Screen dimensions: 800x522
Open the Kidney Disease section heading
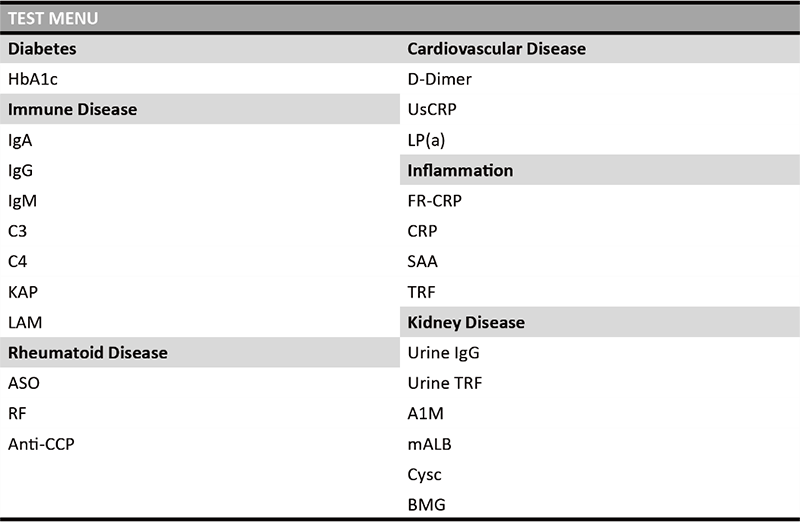click(x=466, y=322)
